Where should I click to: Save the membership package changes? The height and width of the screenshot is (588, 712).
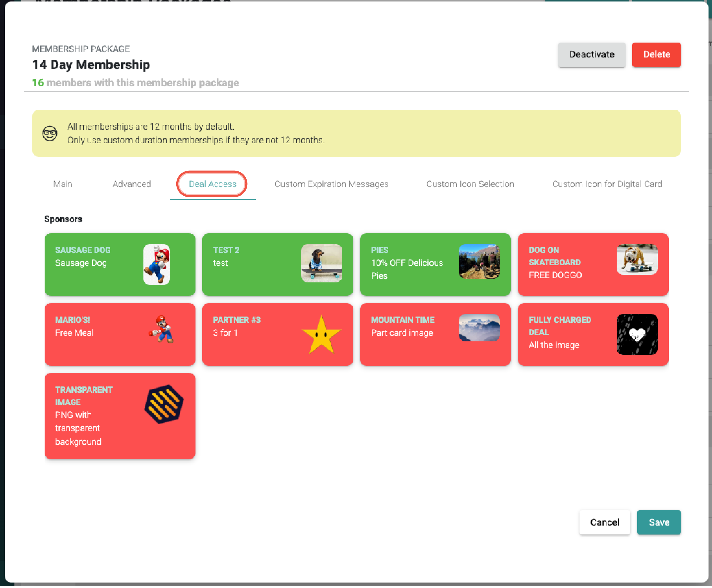659,522
